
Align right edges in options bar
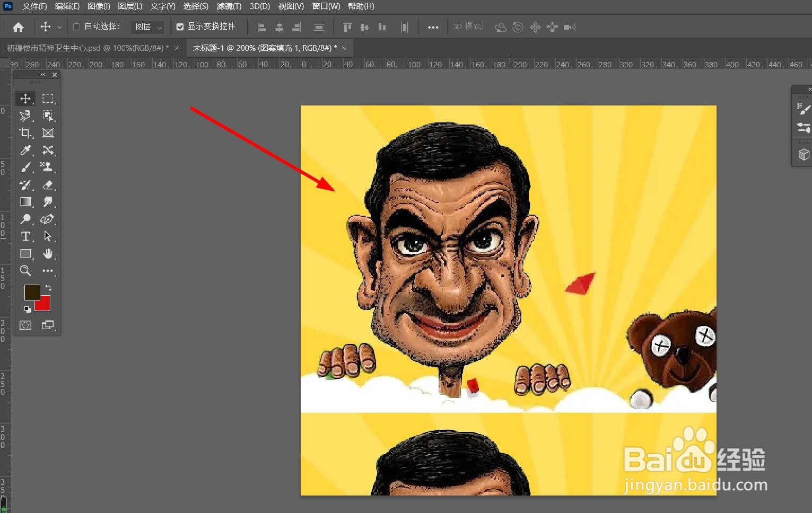pos(296,27)
